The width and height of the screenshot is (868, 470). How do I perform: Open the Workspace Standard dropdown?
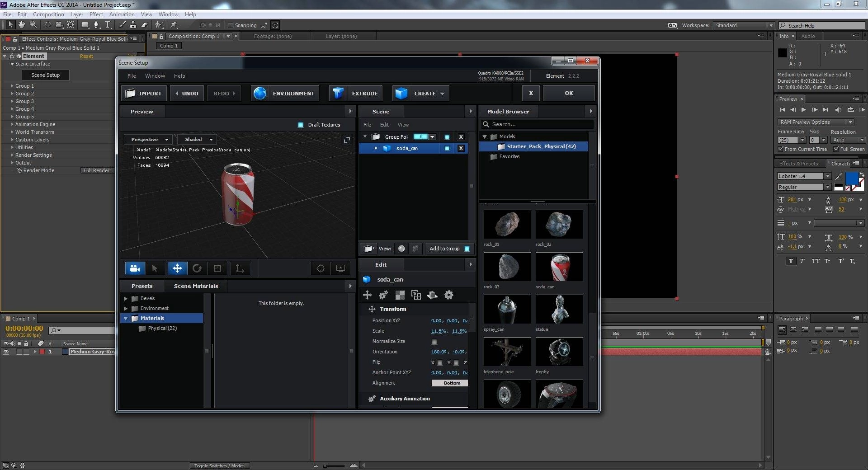743,25
